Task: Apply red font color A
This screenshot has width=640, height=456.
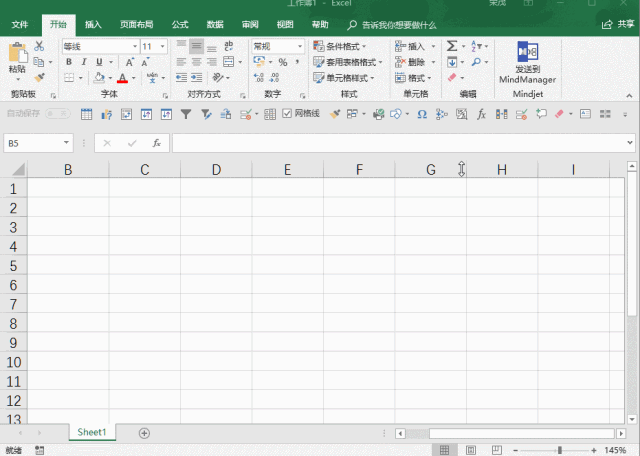Action: (x=122, y=78)
